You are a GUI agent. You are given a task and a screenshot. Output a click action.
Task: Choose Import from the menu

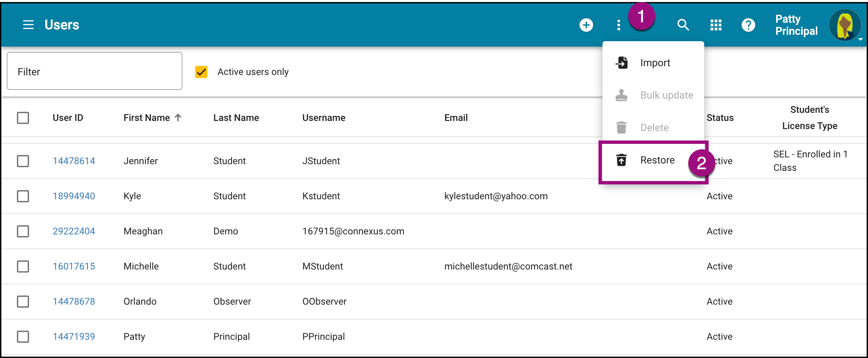pyautogui.click(x=653, y=63)
